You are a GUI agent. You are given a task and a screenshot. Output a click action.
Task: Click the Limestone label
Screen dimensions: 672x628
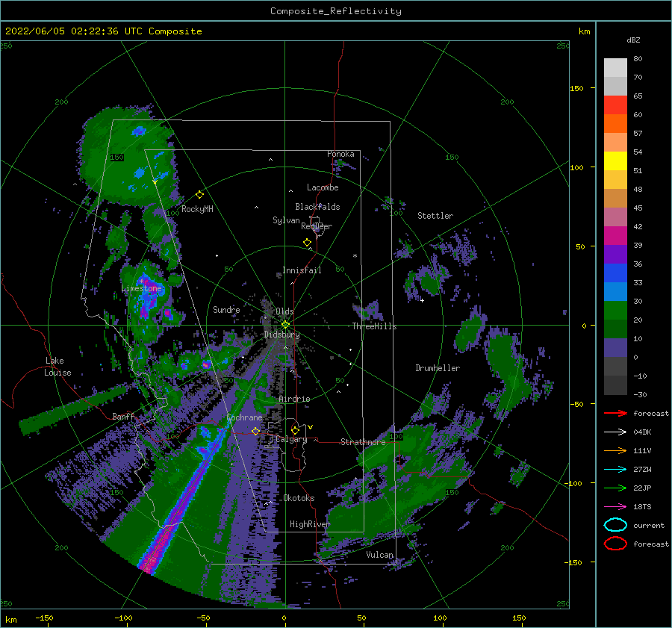[141, 288]
